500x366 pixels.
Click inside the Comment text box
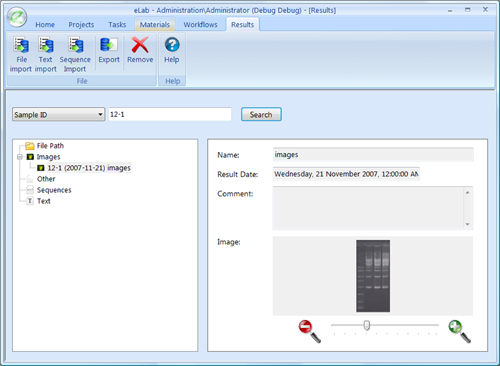click(368, 208)
